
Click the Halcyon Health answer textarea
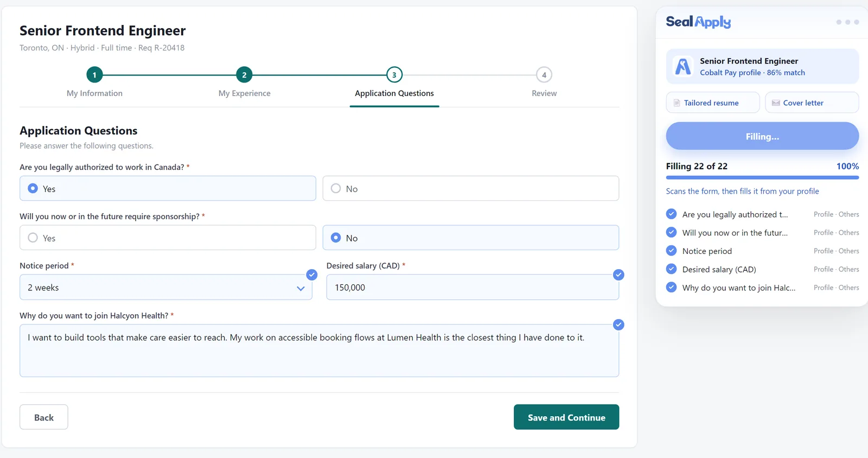point(320,351)
